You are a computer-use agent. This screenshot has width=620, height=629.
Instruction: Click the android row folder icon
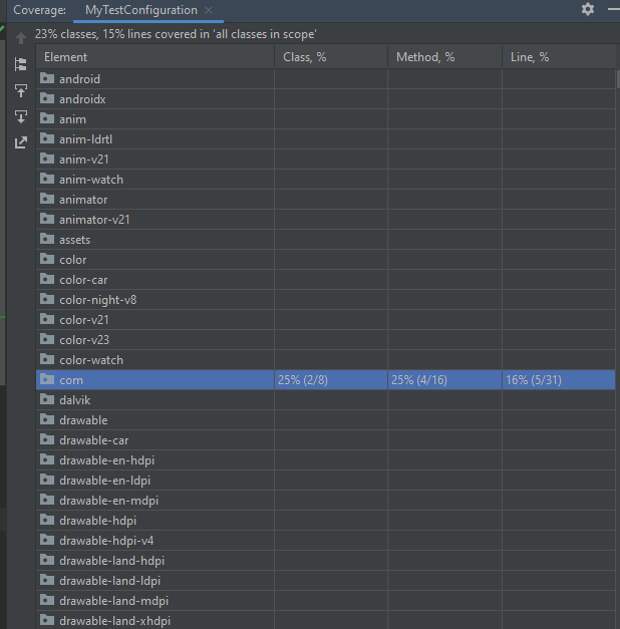coord(47,78)
